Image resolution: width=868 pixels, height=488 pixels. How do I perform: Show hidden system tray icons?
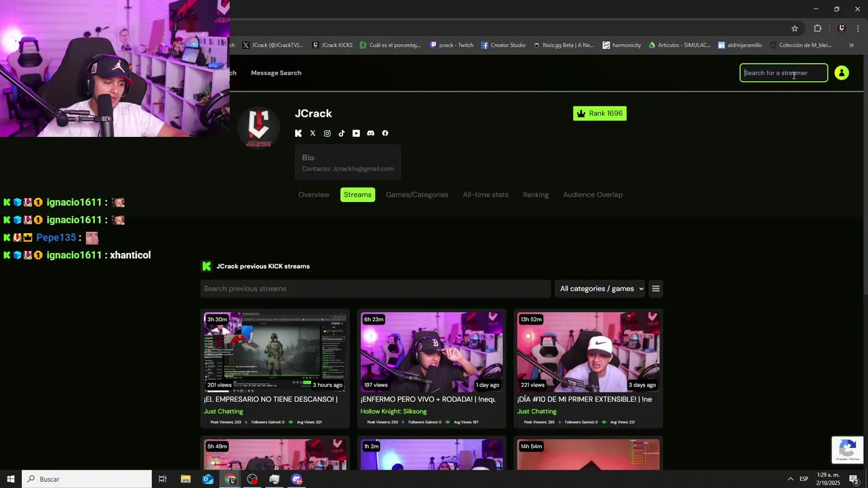click(x=790, y=479)
